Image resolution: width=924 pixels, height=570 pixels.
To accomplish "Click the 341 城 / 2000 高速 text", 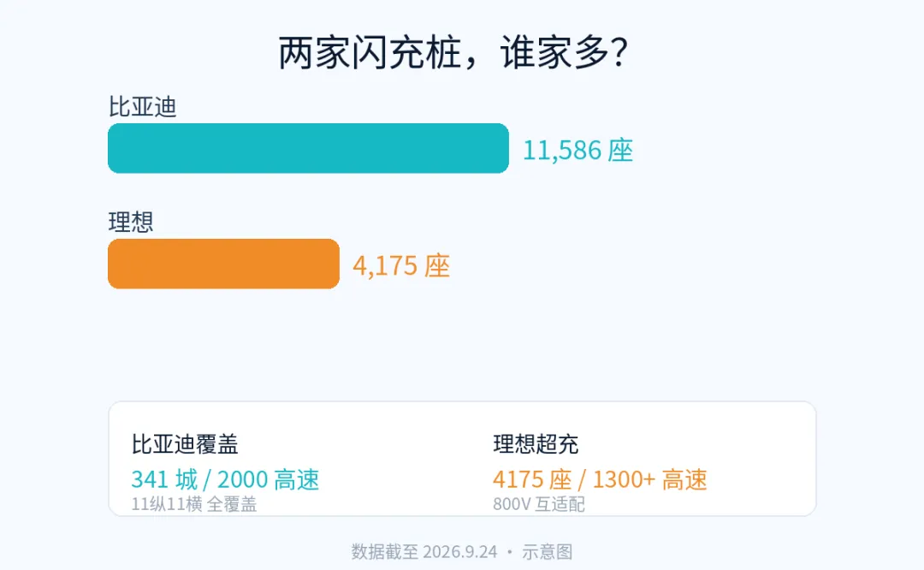I will coord(225,480).
